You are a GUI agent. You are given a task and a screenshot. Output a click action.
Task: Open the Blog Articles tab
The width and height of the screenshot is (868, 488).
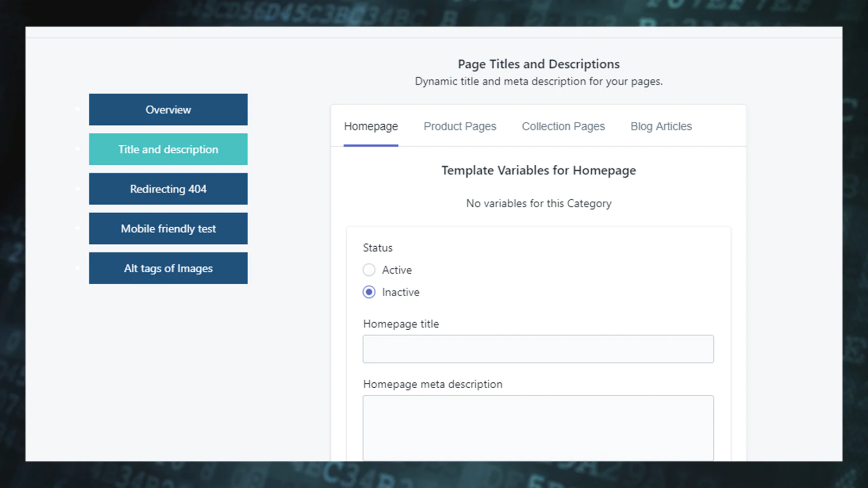[x=661, y=126]
